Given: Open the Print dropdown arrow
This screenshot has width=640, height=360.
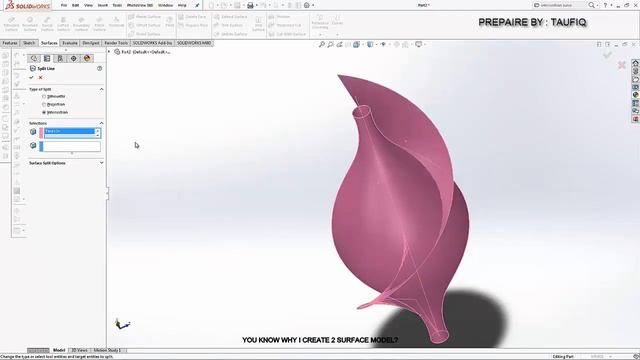Looking at the screenshot, I should pyautogui.click(x=256, y=6).
